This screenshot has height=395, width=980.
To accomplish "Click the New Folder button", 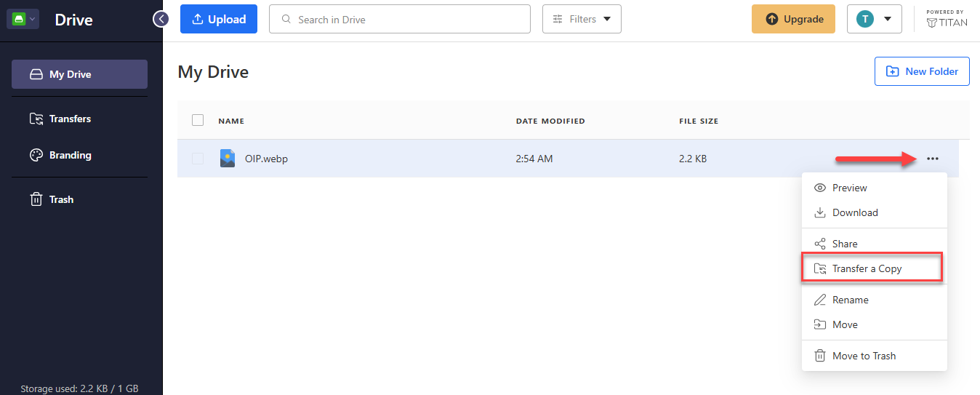I will pos(922,71).
